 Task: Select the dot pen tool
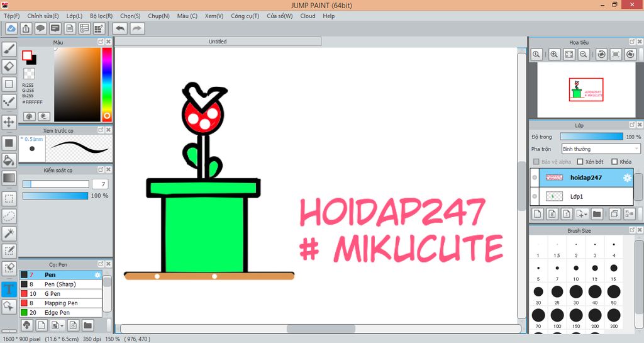point(9,101)
